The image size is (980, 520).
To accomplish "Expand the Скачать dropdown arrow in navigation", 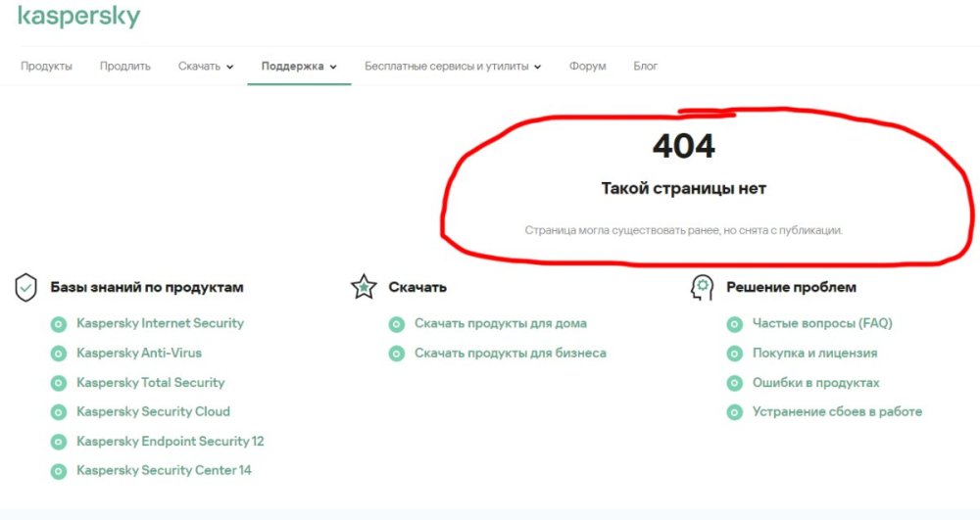I will [230, 67].
